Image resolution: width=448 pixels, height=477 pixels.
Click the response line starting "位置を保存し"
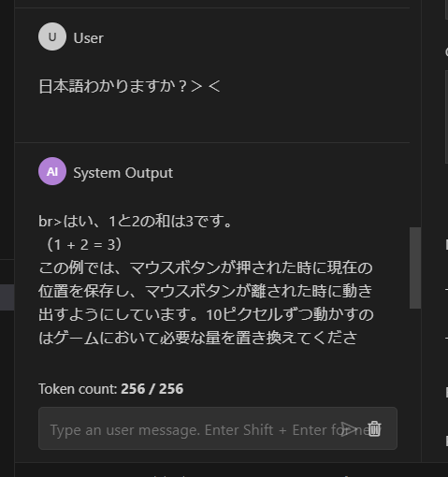(x=205, y=291)
